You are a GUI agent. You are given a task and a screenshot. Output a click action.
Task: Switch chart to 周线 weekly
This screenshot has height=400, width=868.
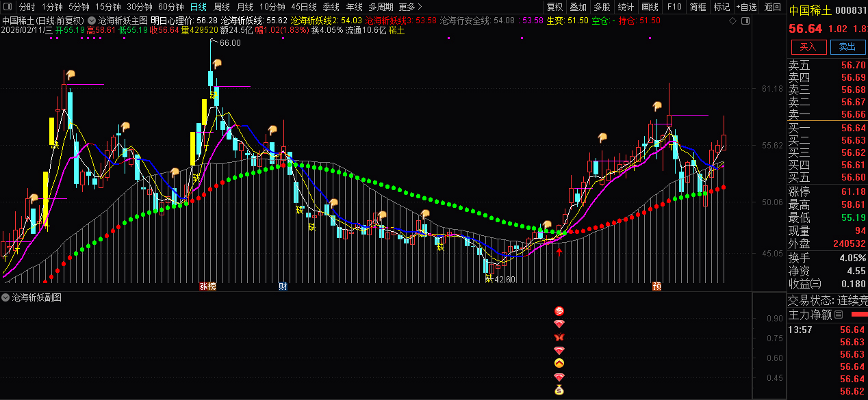222,7
